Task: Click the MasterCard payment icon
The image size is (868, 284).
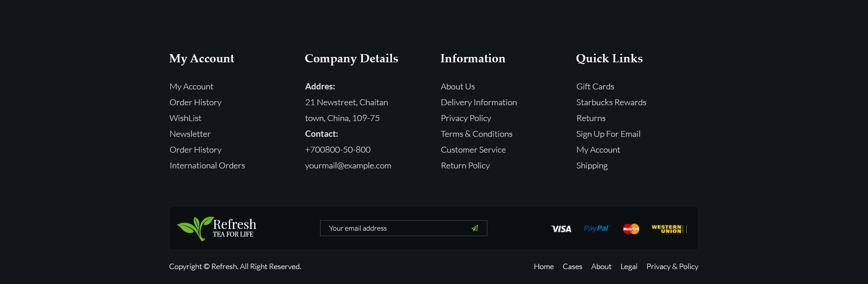Action: (631, 229)
